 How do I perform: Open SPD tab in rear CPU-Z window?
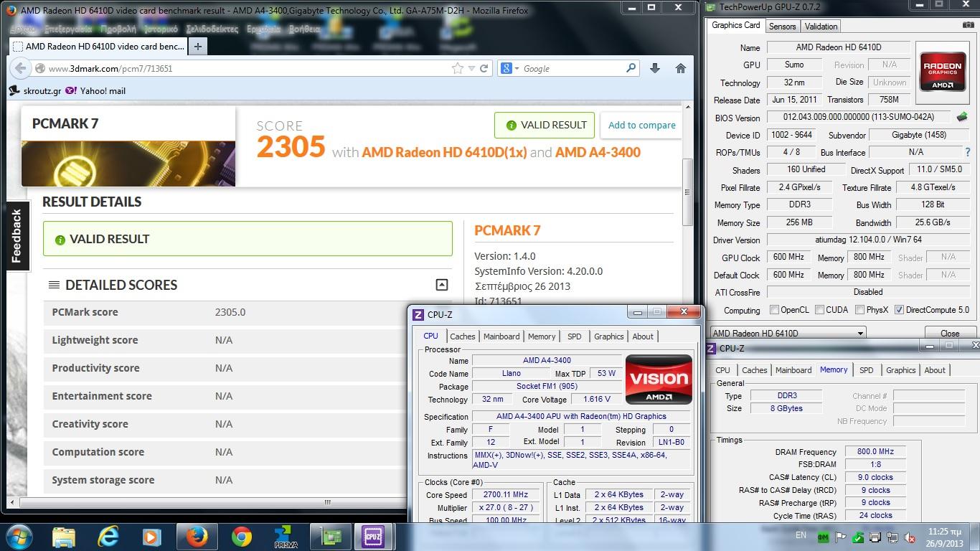(x=867, y=370)
